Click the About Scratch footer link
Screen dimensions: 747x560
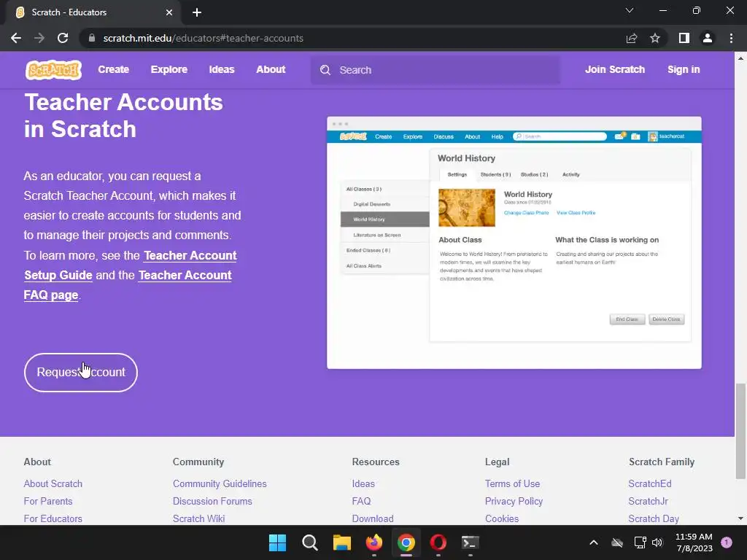click(53, 484)
